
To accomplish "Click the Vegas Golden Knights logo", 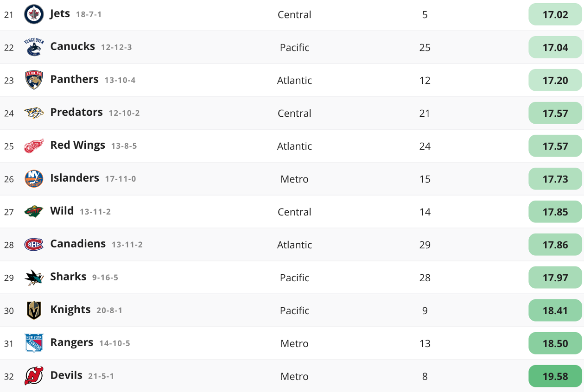I will (34, 310).
